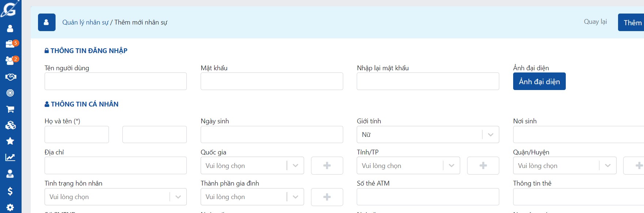Focus the Nơi sinh field
The height and width of the screenshot is (213, 644).
[x=579, y=135]
